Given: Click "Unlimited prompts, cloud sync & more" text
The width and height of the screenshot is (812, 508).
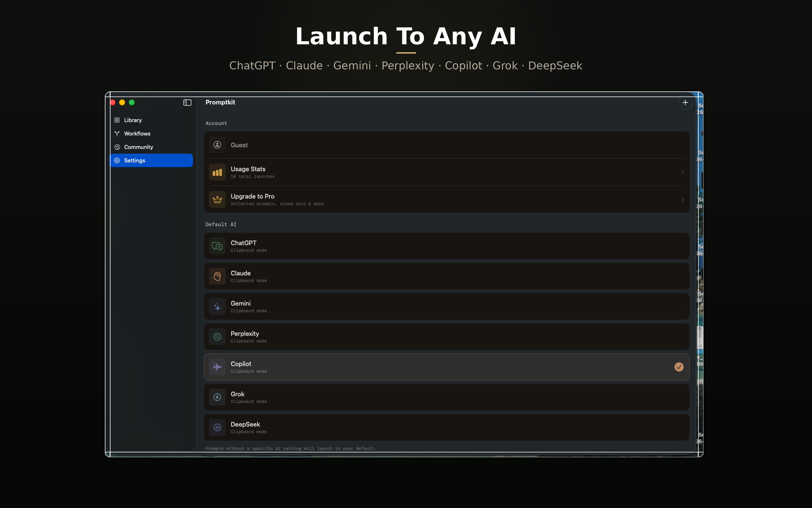Looking at the screenshot, I should pyautogui.click(x=277, y=203).
